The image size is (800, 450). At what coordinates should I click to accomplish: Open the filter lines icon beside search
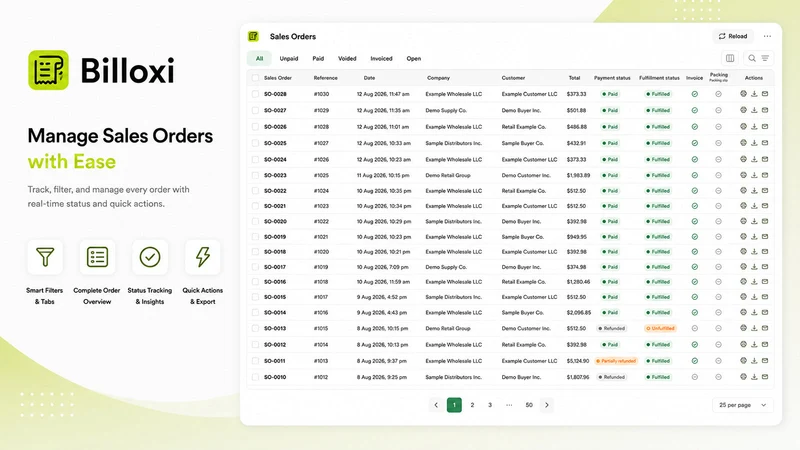click(765, 58)
